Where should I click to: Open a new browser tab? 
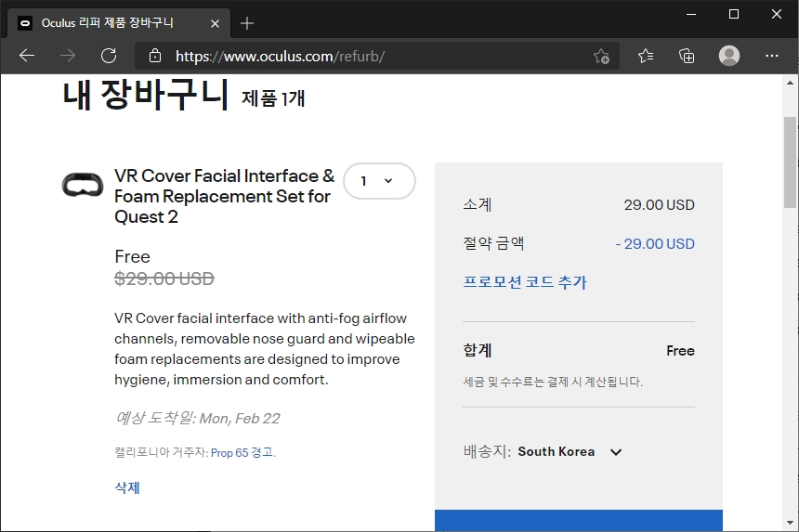tap(247, 23)
